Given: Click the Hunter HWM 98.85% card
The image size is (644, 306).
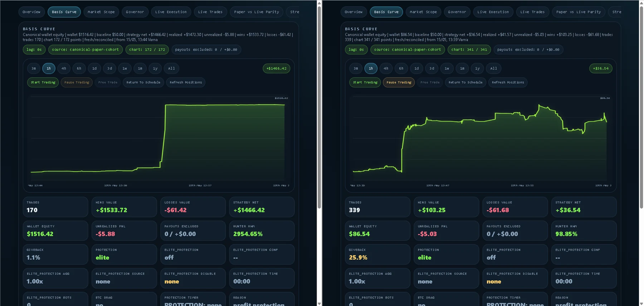Looking at the screenshot, I should (584, 230).
